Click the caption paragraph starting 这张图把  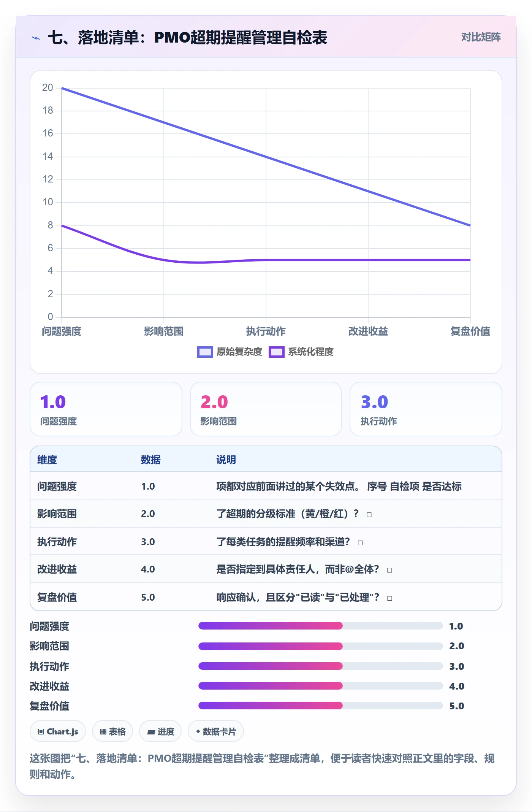(x=262, y=766)
